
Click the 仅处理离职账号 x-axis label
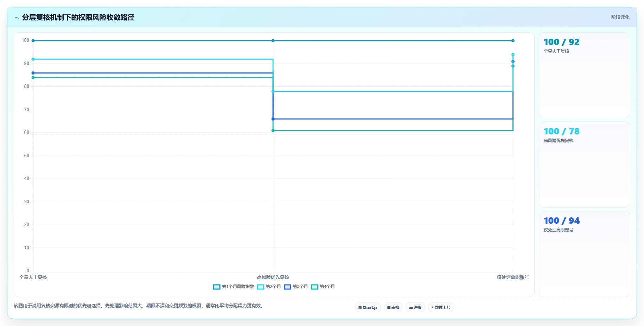click(513, 277)
